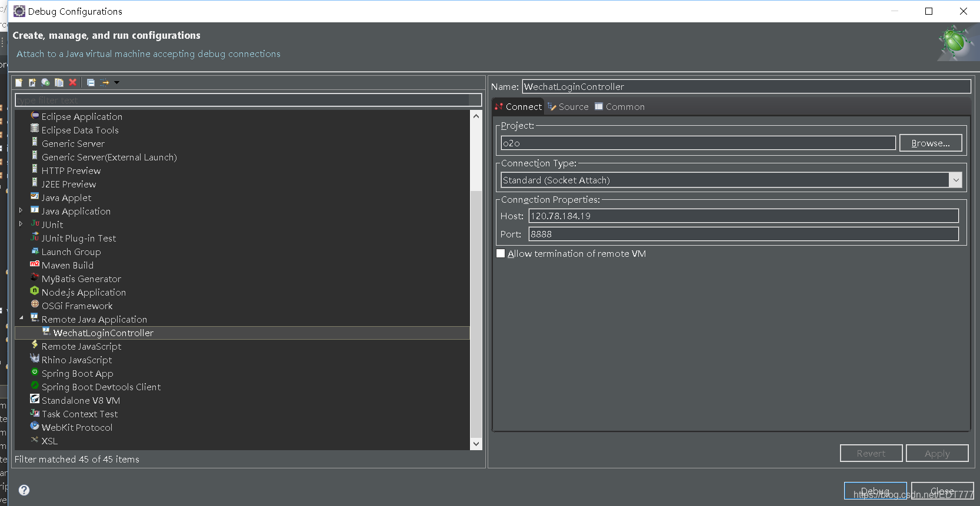Viewport: 980px width, 506px height.
Task: Click the Rhino JavaScript icon
Action: (35, 358)
